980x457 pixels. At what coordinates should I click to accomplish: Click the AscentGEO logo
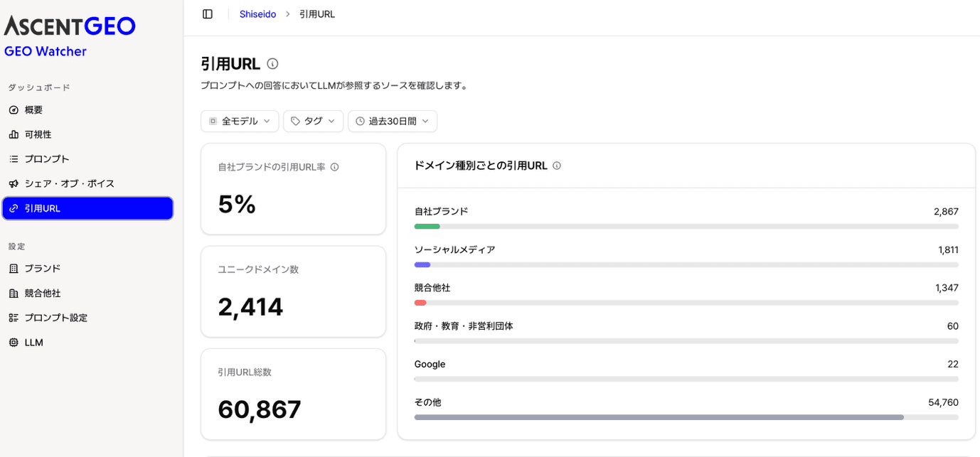click(x=70, y=26)
